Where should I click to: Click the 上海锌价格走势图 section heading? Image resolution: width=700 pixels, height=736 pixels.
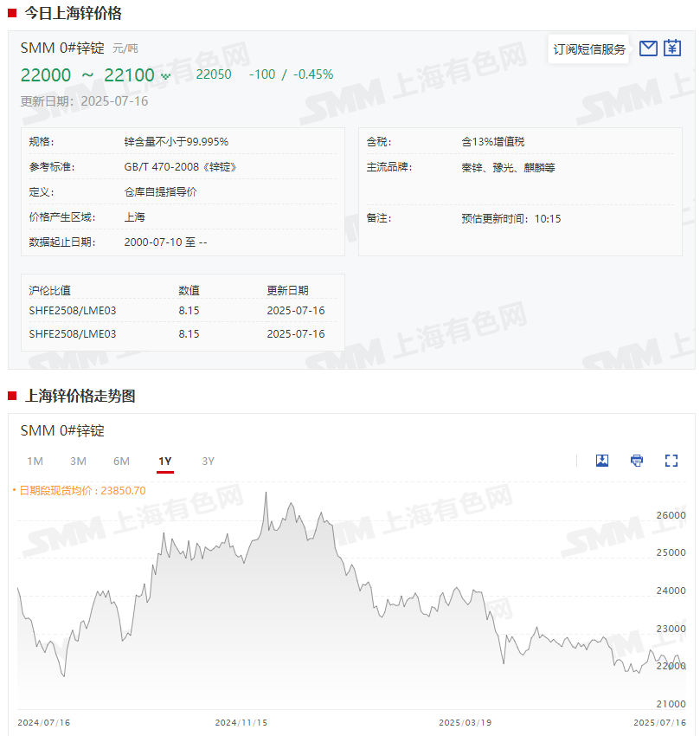click(80, 396)
